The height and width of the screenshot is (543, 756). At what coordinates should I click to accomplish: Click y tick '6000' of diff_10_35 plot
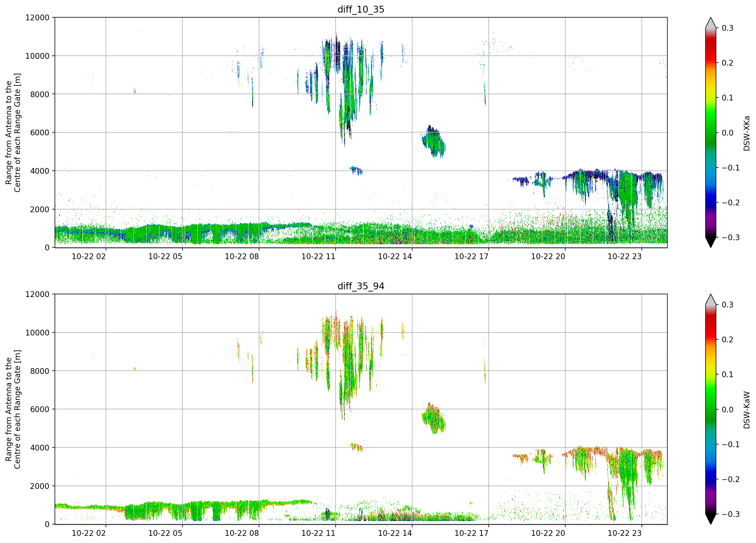pyautogui.click(x=40, y=133)
